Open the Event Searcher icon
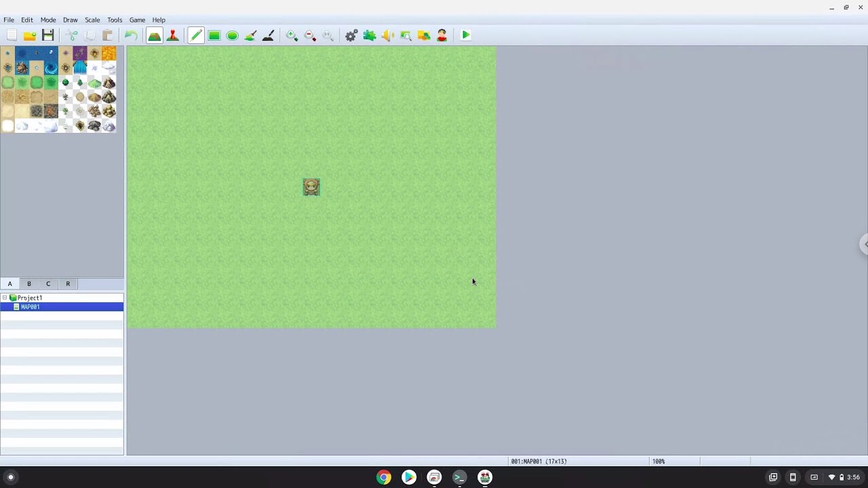 tap(406, 35)
